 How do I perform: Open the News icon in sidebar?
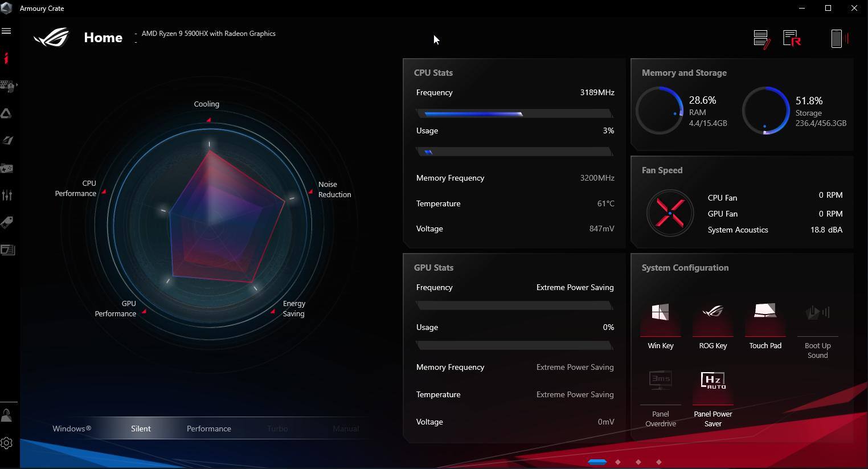(x=7, y=250)
